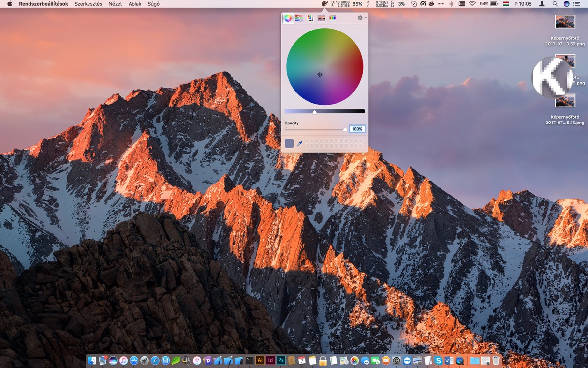Screen dimensions: 588x368
Task: Open the Ablak menu
Action: pos(135,4)
